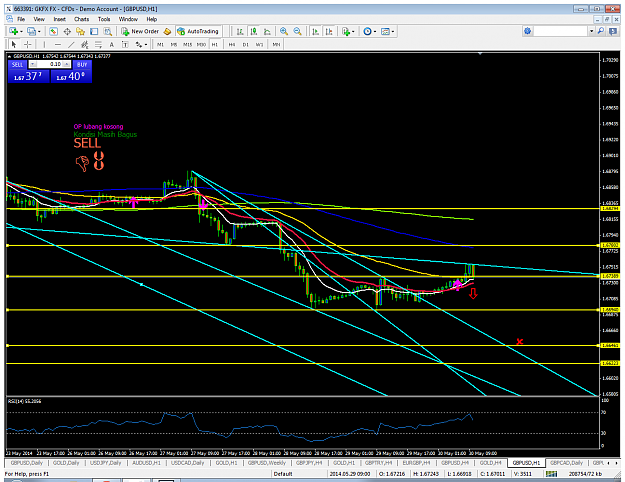625x482 pixels.
Task: Switch to M1 timeframe
Action: 160,44
